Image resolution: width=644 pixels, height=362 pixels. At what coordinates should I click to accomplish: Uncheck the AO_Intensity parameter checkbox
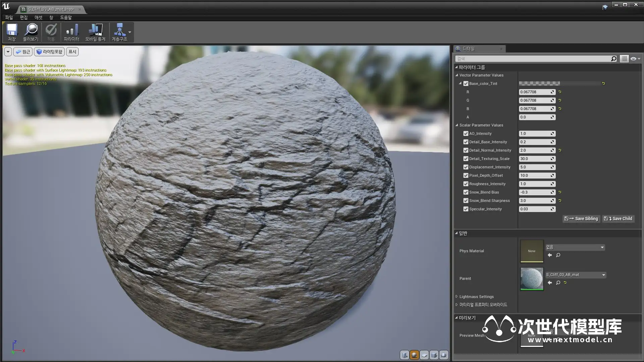466,133
